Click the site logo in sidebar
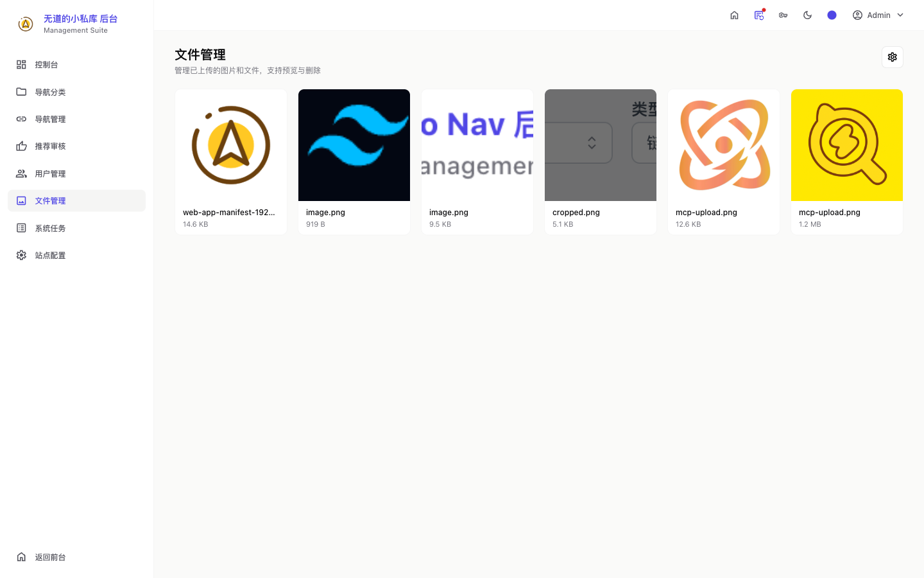The image size is (924, 578). click(x=26, y=24)
